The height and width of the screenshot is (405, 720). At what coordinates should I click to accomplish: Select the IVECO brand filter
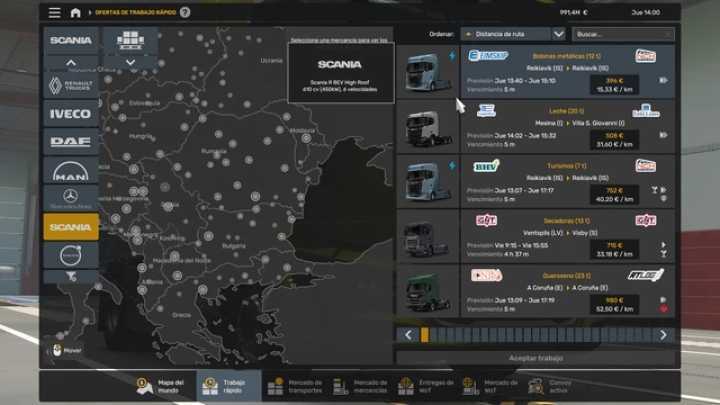[x=71, y=113]
